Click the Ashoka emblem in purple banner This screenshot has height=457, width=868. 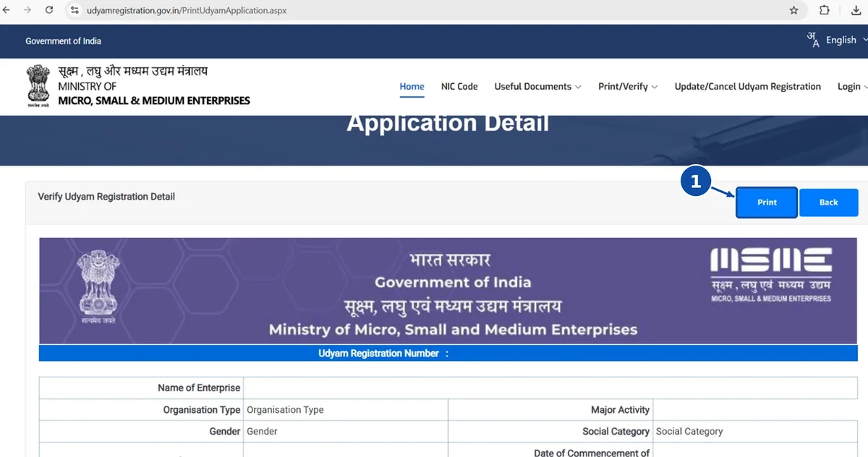point(98,286)
